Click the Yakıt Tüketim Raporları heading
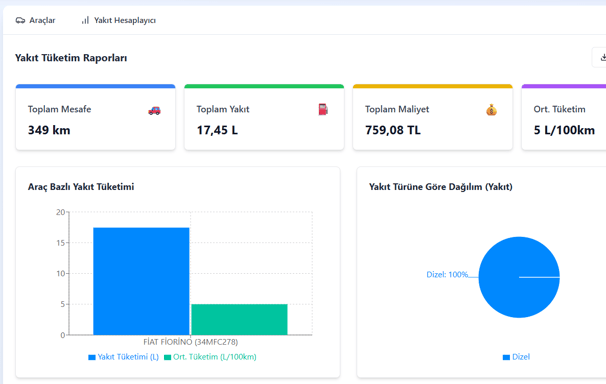 (71, 58)
